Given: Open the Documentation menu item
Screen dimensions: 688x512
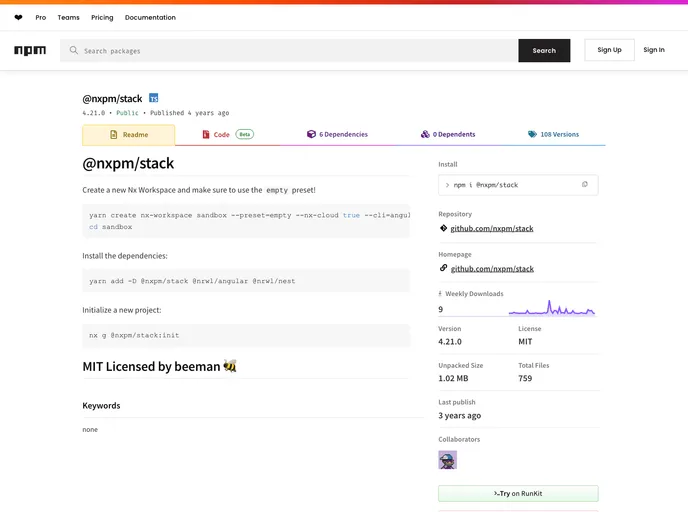Looking at the screenshot, I should pyautogui.click(x=150, y=18).
